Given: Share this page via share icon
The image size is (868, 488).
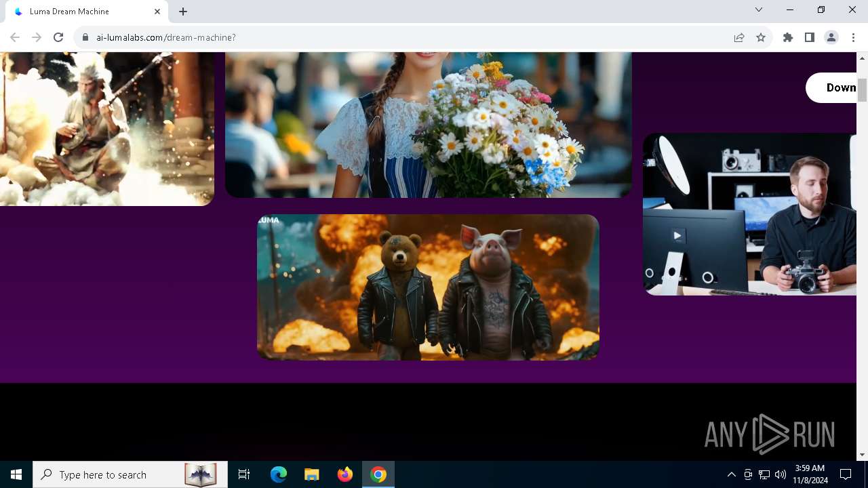Looking at the screenshot, I should click(x=739, y=37).
